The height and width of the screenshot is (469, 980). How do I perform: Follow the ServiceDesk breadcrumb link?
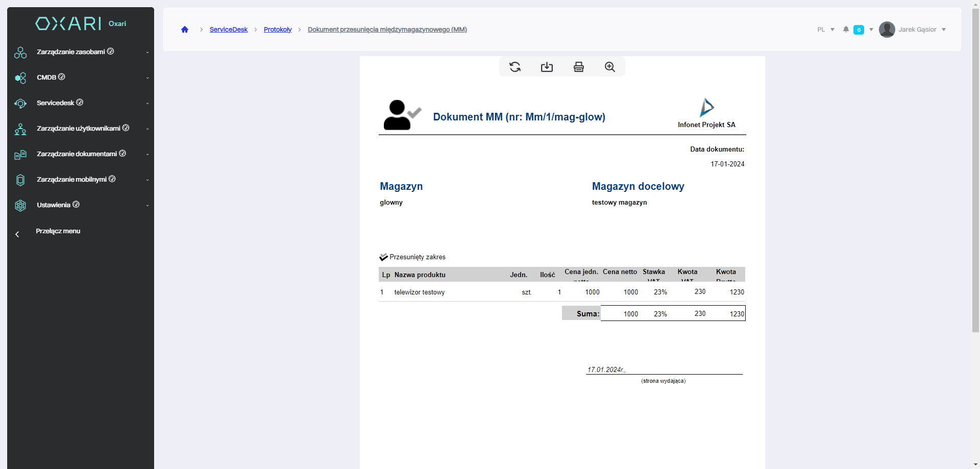point(228,30)
